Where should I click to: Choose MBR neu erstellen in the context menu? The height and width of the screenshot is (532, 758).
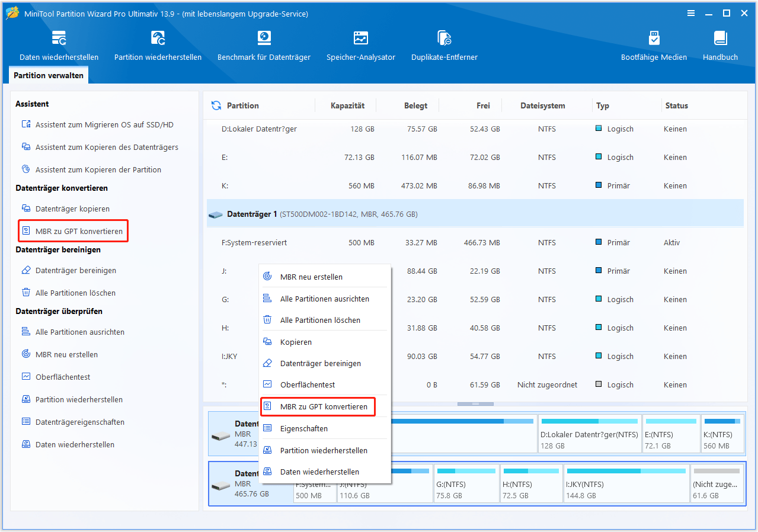tap(325, 277)
